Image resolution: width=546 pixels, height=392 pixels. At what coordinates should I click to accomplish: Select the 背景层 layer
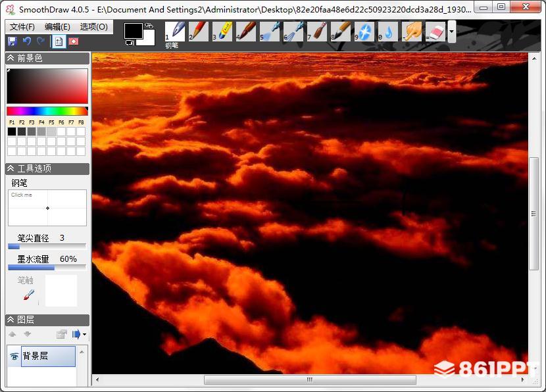click(x=49, y=356)
